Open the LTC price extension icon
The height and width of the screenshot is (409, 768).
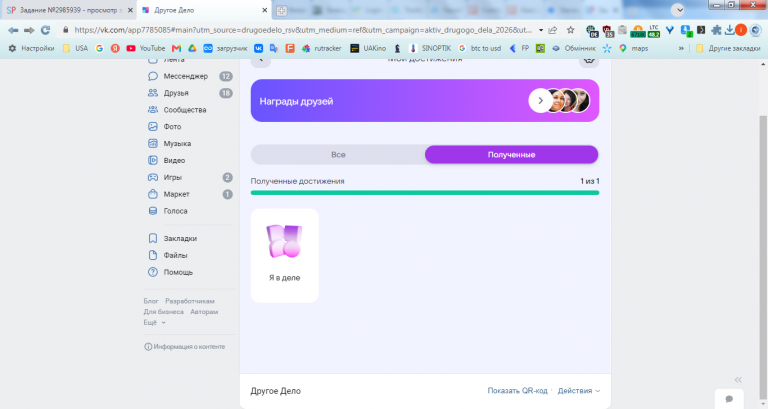(653, 31)
